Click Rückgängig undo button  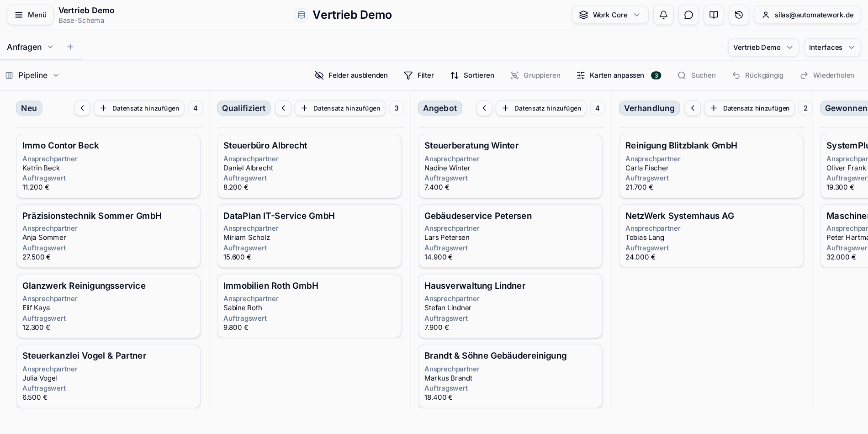click(x=758, y=75)
